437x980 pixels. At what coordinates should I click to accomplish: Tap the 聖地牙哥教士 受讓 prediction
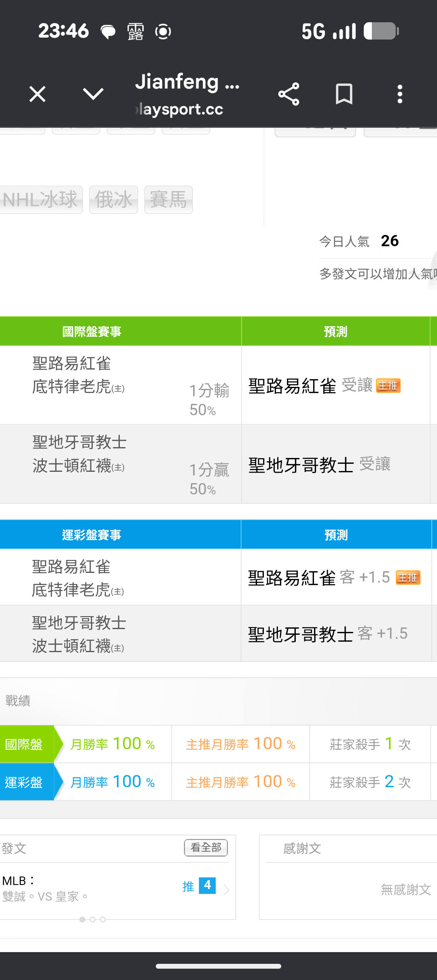pyautogui.click(x=319, y=464)
